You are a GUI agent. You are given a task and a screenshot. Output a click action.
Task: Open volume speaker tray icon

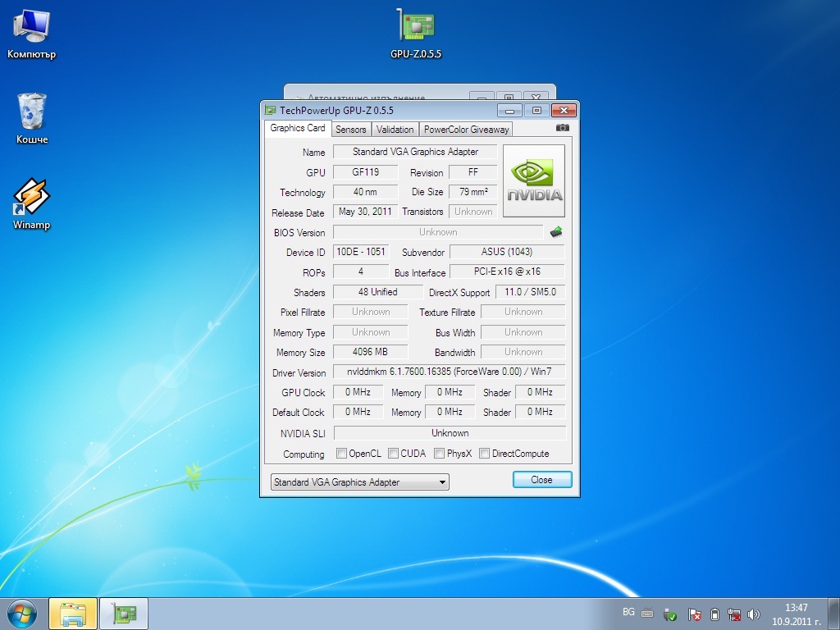pos(754,614)
